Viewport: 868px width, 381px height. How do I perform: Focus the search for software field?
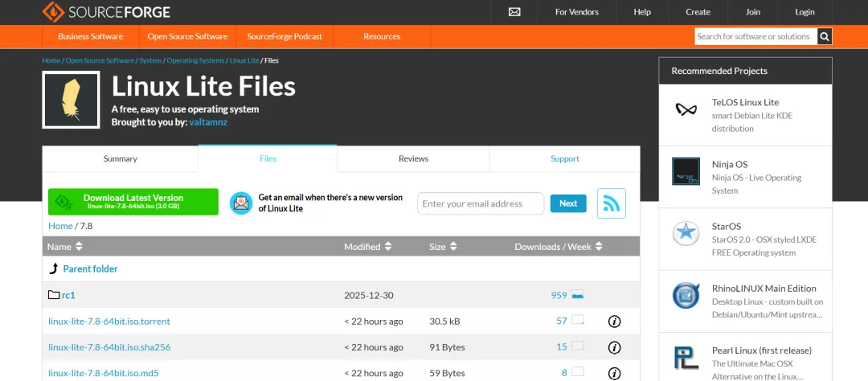(x=756, y=36)
